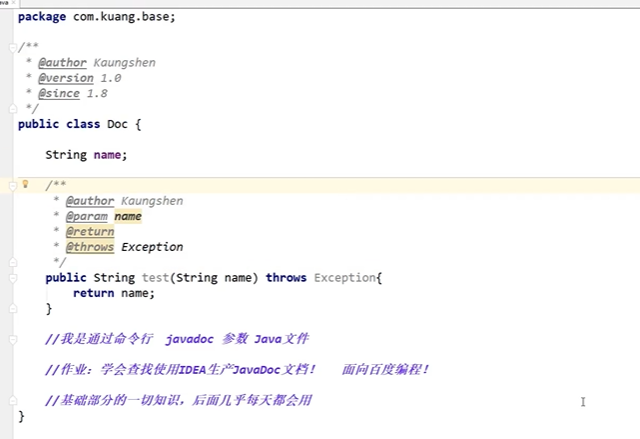Place cursor in 'com.kuang.base' package name

121,17
